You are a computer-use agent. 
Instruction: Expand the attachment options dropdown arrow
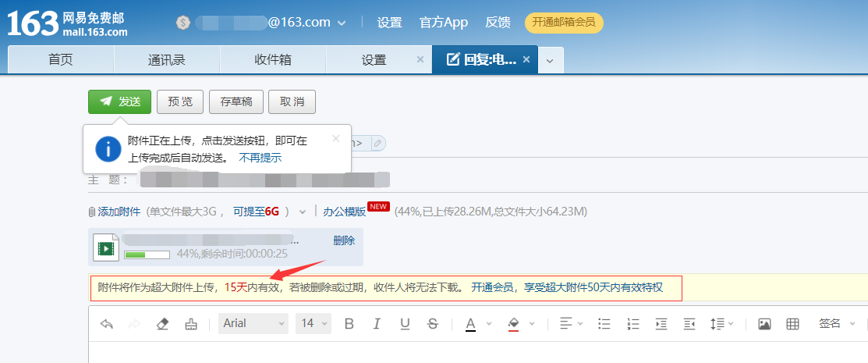pyautogui.click(x=303, y=212)
